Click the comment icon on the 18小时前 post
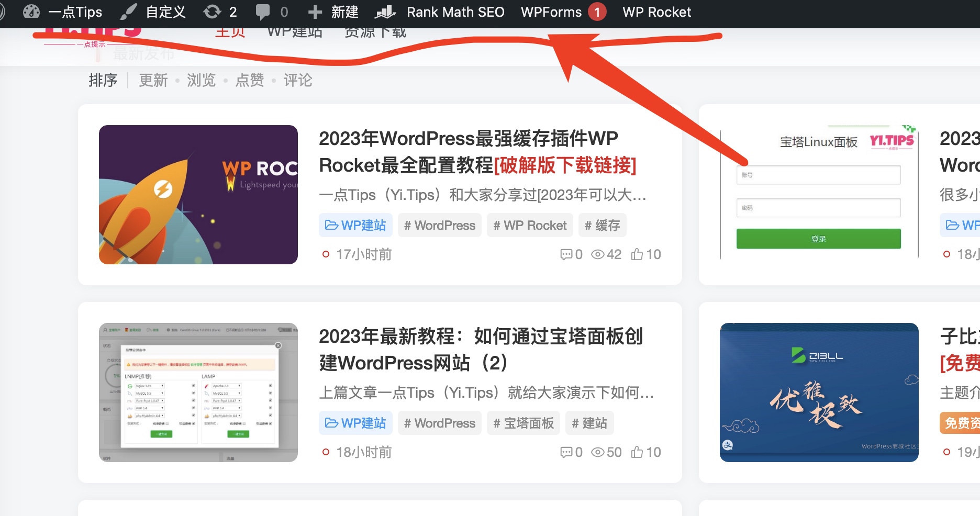 [x=566, y=453]
